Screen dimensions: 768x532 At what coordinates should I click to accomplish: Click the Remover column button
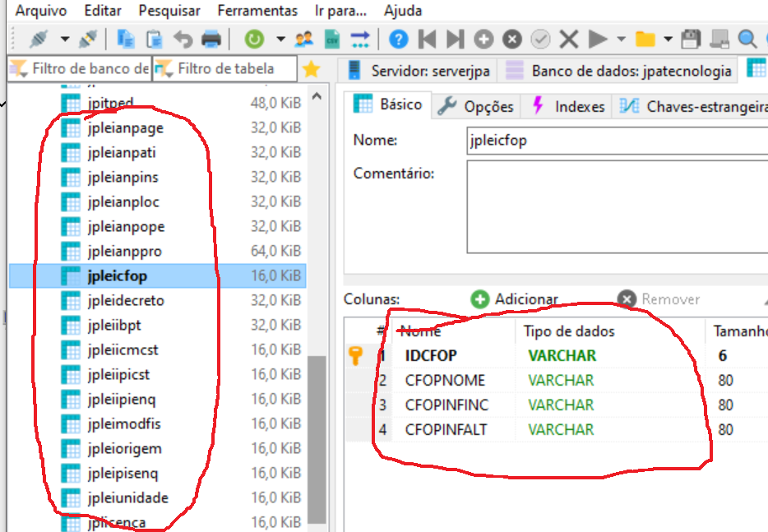tap(659, 298)
